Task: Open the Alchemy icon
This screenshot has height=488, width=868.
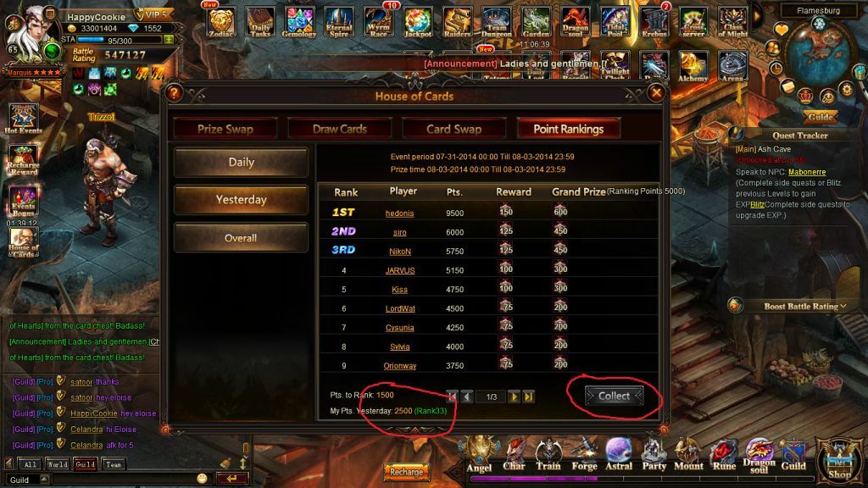Action: click(693, 66)
